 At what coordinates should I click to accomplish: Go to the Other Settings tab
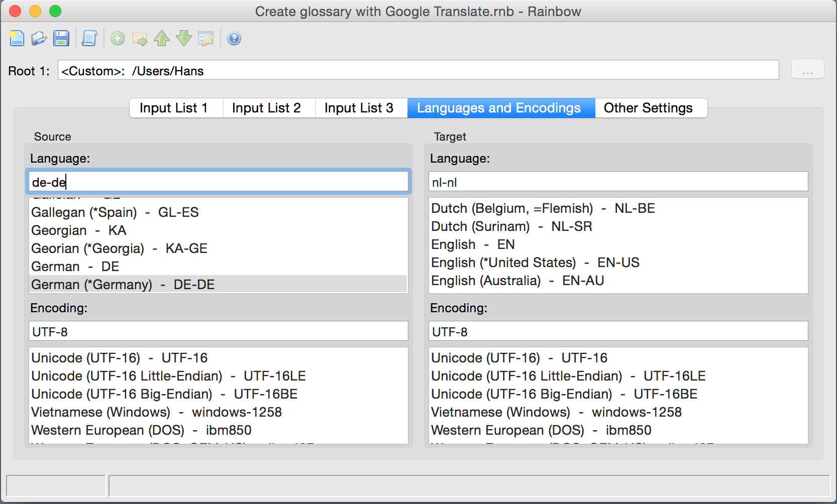648,108
